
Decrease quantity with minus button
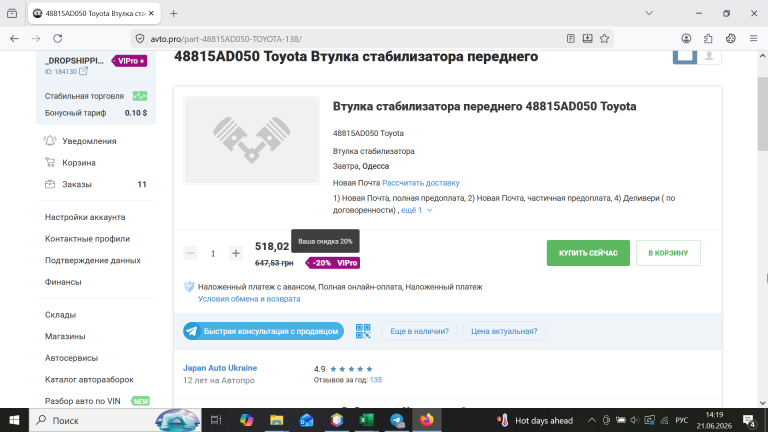(x=191, y=253)
